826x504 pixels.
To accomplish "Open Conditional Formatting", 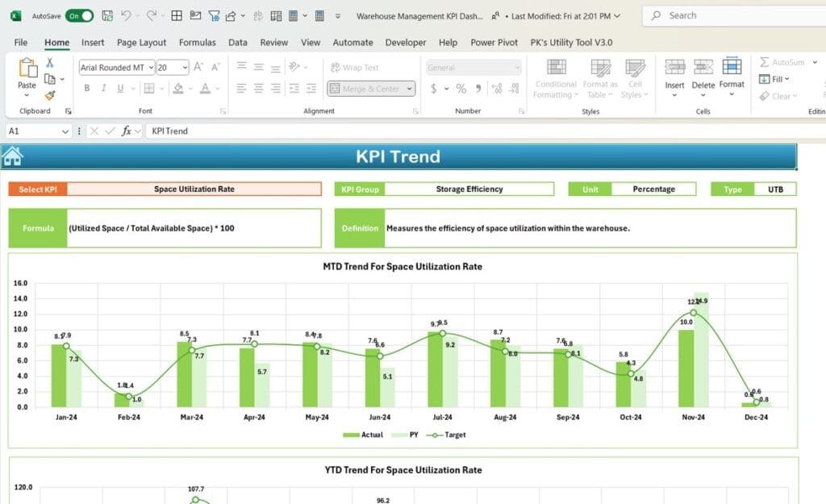I will point(555,79).
